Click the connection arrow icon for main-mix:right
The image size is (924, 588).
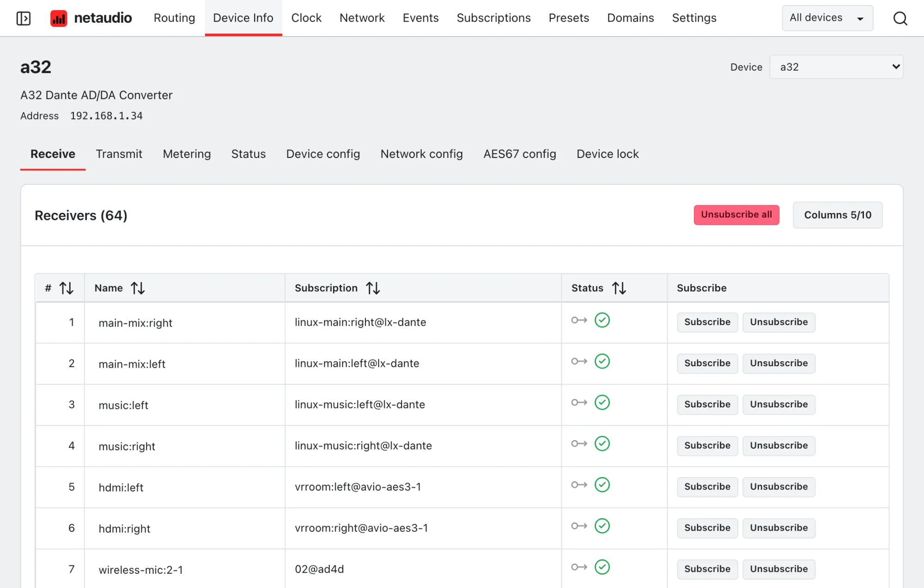click(579, 320)
